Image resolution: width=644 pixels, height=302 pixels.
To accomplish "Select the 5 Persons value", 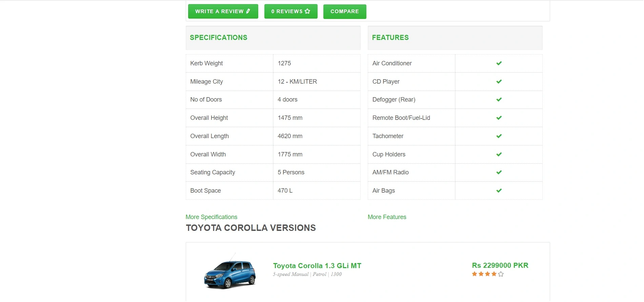I will (291, 172).
